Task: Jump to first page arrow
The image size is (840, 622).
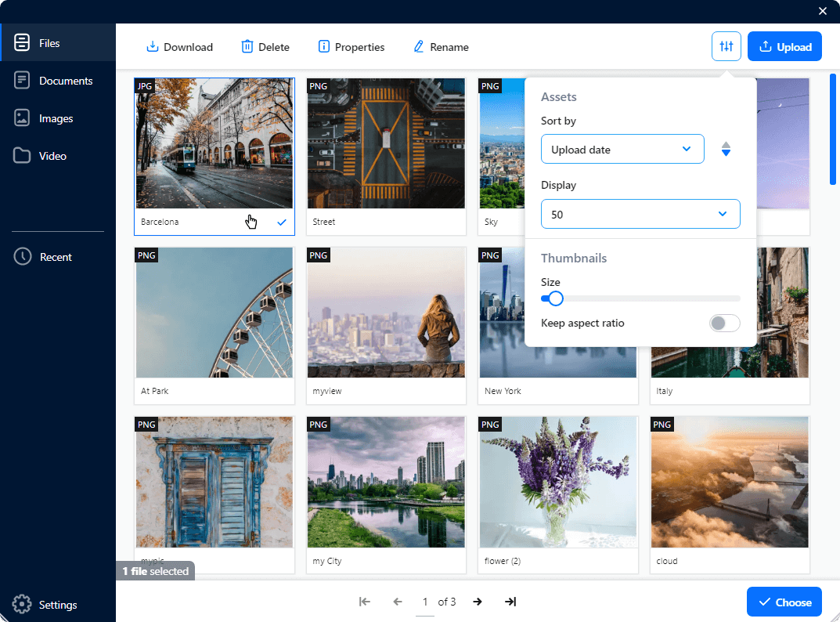Action: click(x=365, y=602)
